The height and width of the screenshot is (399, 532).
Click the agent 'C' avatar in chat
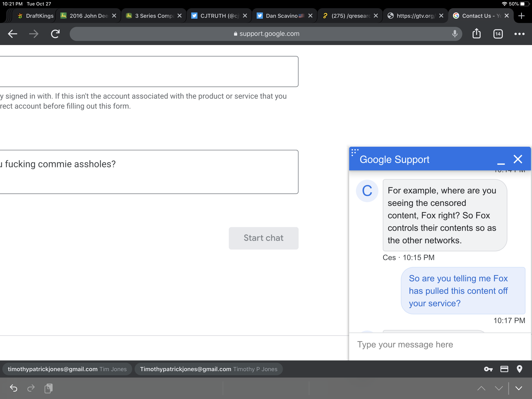[367, 191]
